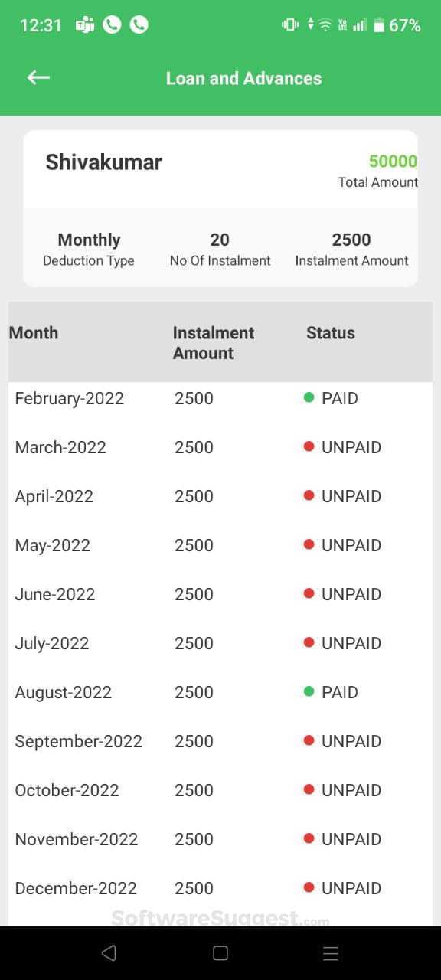Screen dimensions: 441x980
Task: Expand details for the December-2022 instalment row
Action: tap(220, 888)
